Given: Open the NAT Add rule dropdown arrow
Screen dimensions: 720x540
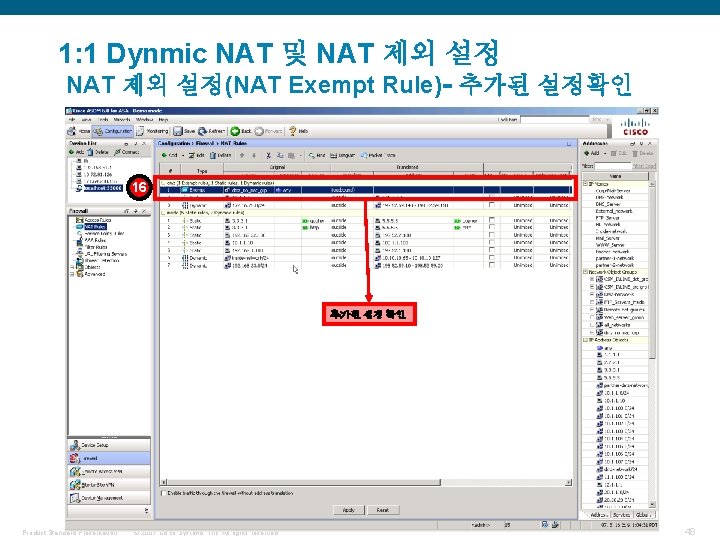Looking at the screenshot, I should click(183, 155).
